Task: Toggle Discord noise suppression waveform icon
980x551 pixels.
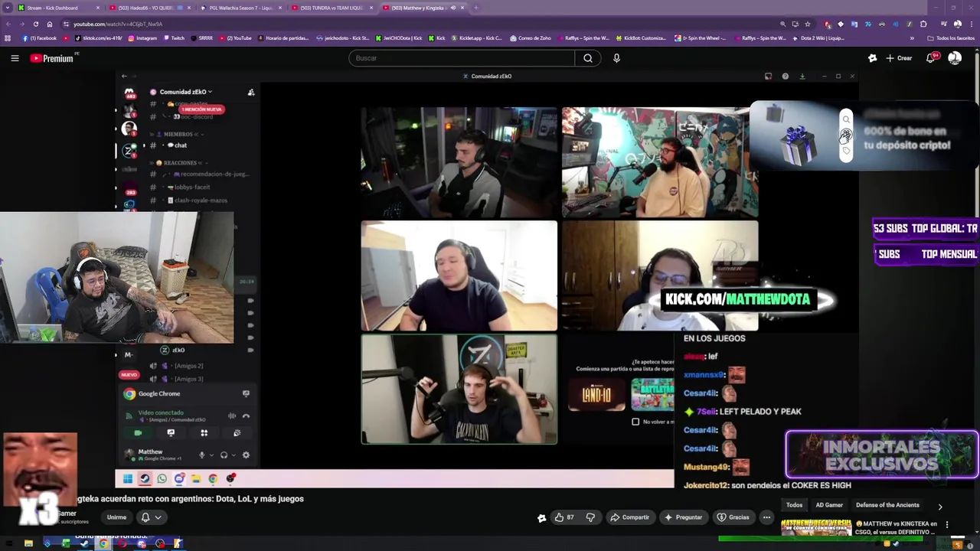Action: [x=232, y=416]
